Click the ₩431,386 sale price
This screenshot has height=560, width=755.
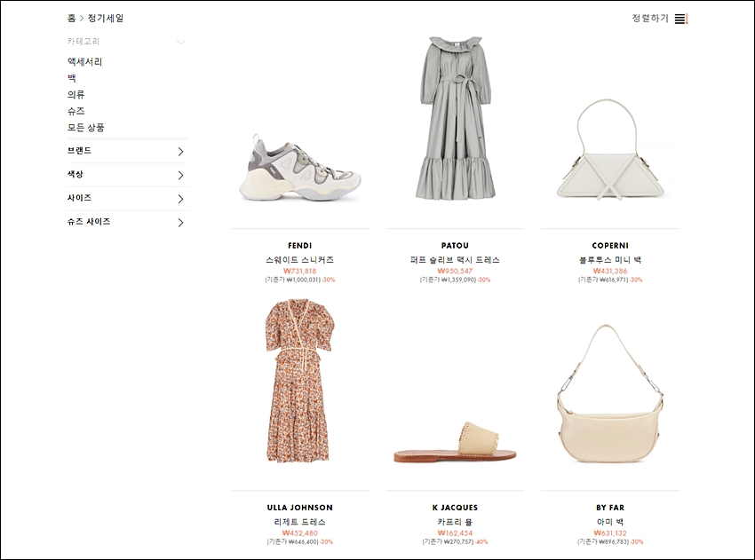coord(610,271)
